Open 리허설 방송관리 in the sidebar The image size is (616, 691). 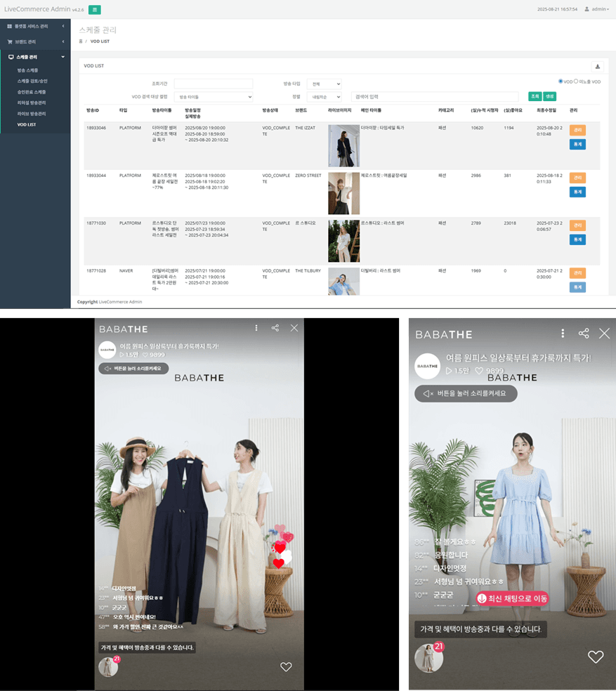click(x=32, y=103)
